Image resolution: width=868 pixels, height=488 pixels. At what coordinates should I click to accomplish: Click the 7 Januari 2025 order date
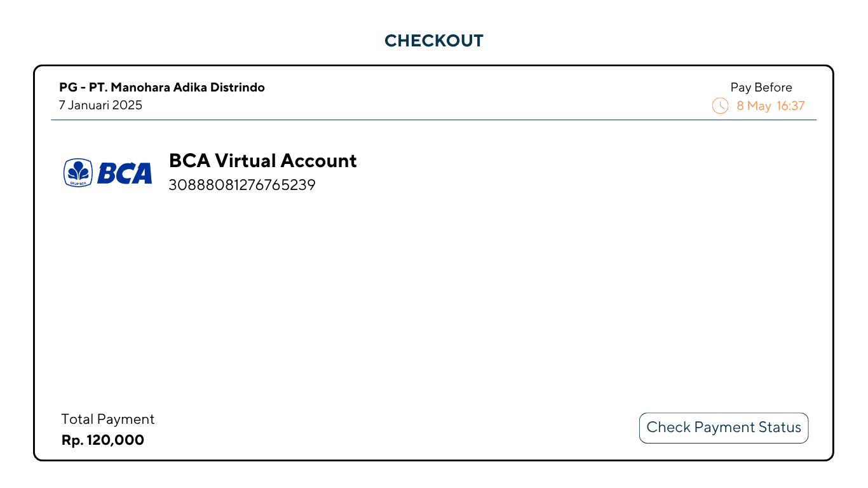point(100,105)
